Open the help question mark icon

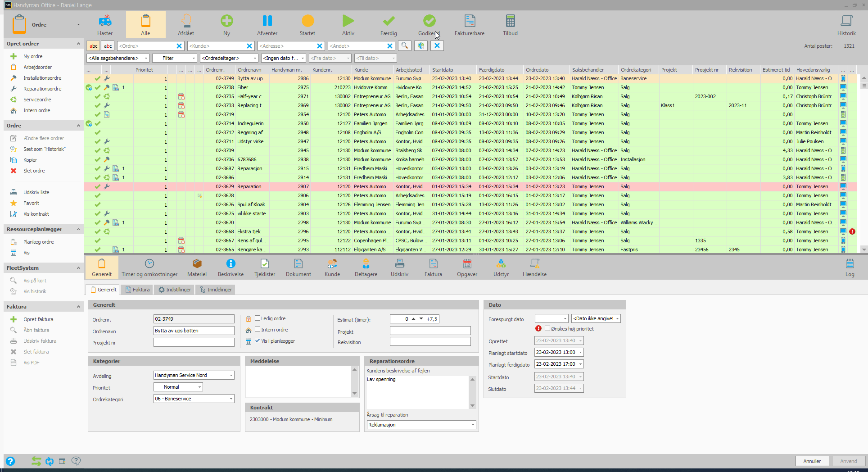coord(10,461)
